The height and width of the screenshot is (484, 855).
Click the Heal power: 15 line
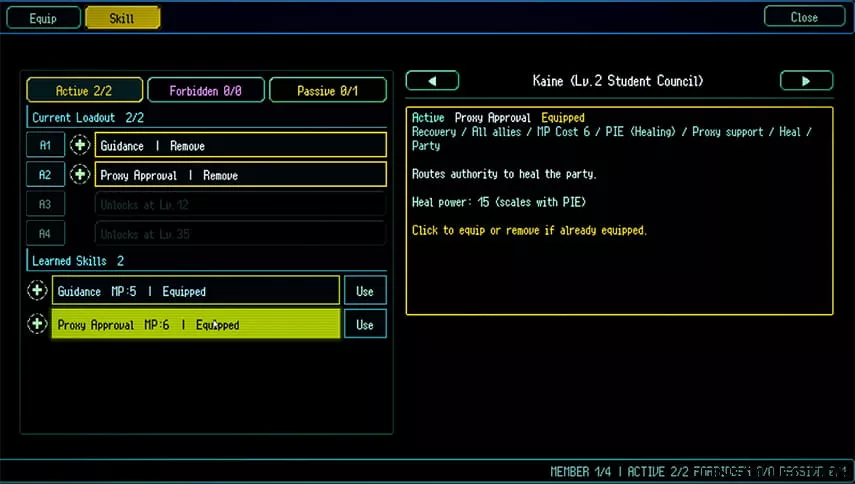pyautogui.click(x=498, y=202)
